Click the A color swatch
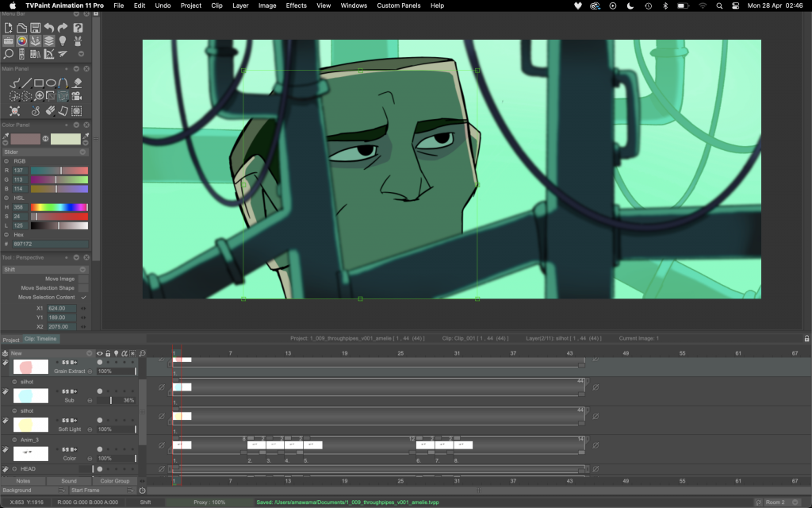 coord(25,139)
